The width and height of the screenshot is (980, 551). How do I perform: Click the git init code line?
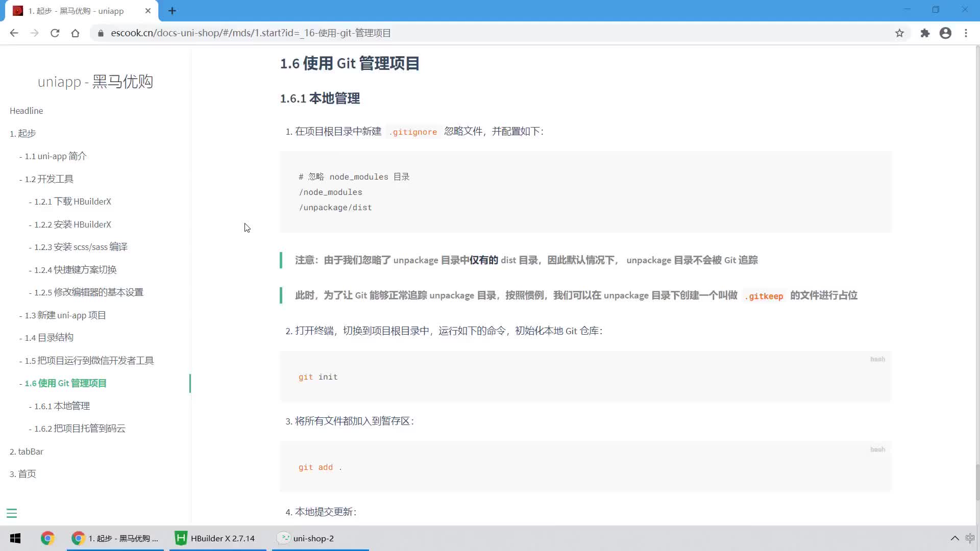[x=318, y=377]
